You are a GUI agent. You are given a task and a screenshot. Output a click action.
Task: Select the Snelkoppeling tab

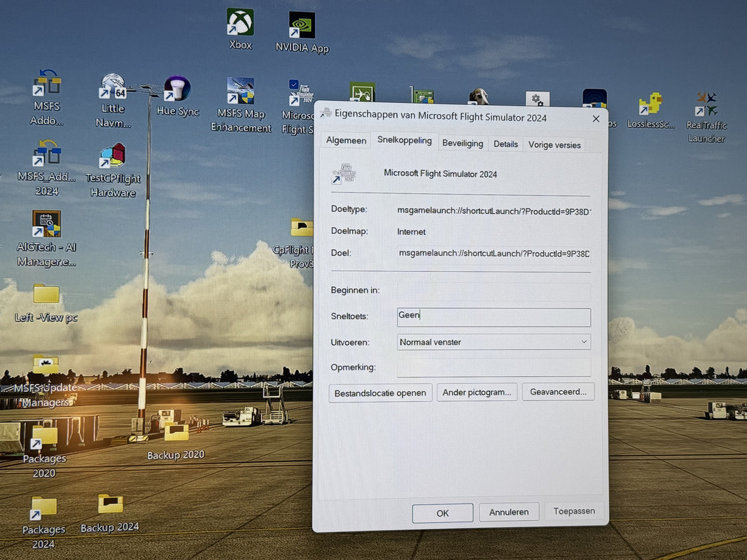404,140
